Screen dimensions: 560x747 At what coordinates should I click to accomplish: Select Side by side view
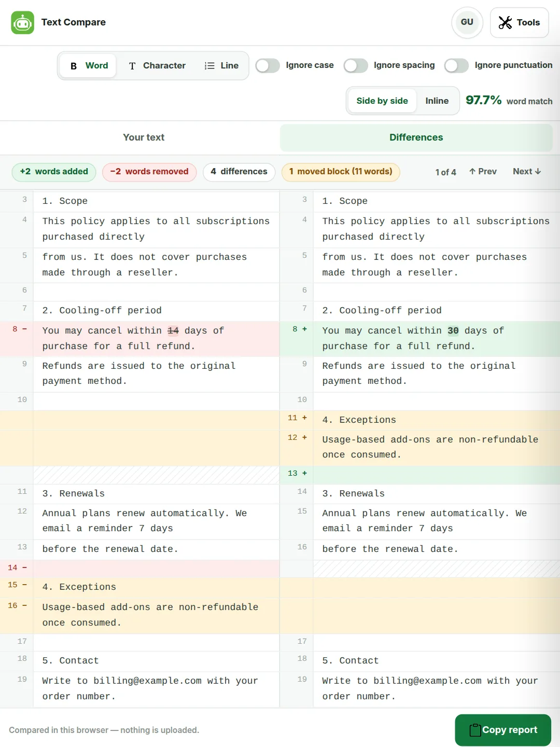(x=382, y=101)
